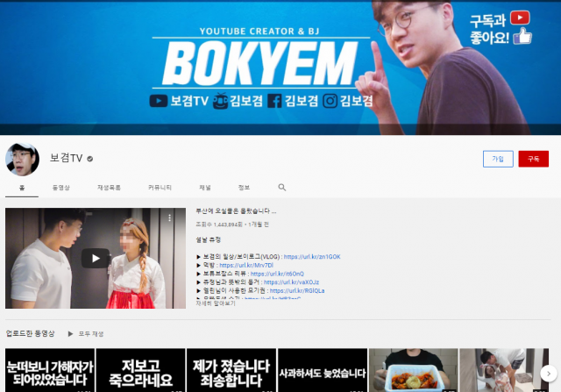Screen dimensions: 561x392
Task: Click the 모두 재생 play all text
Action: 91,333
